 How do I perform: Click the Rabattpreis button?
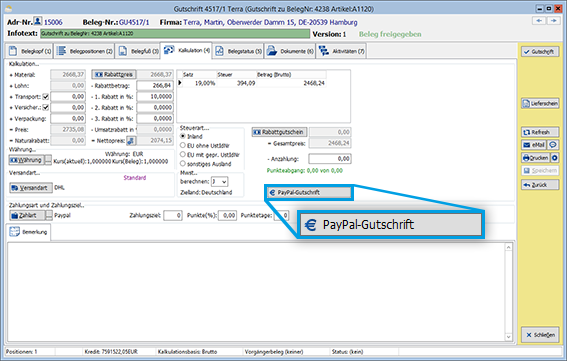pos(114,75)
